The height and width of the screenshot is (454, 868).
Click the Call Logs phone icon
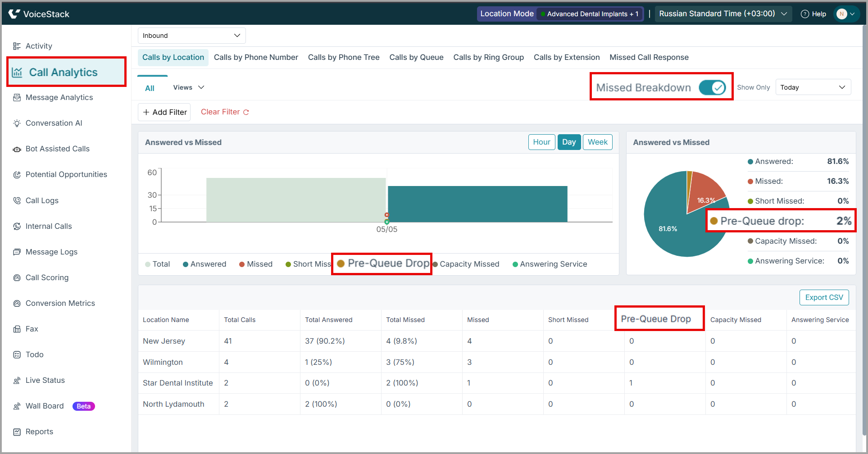click(x=17, y=200)
